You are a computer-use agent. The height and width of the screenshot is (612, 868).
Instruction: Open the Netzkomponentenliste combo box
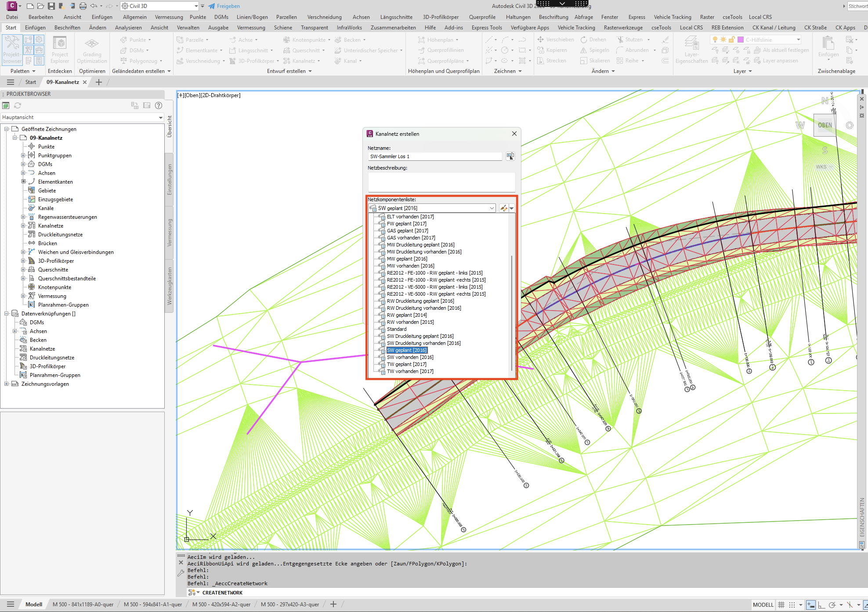[432, 208]
